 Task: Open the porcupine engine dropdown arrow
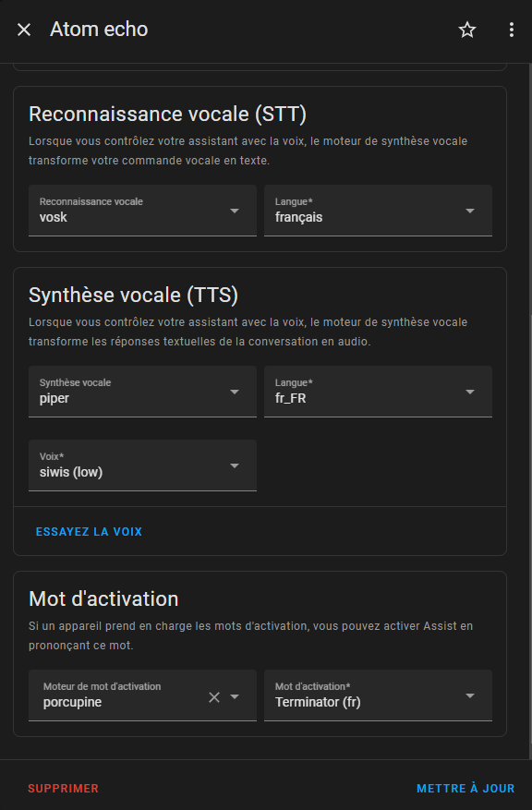tap(235, 696)
